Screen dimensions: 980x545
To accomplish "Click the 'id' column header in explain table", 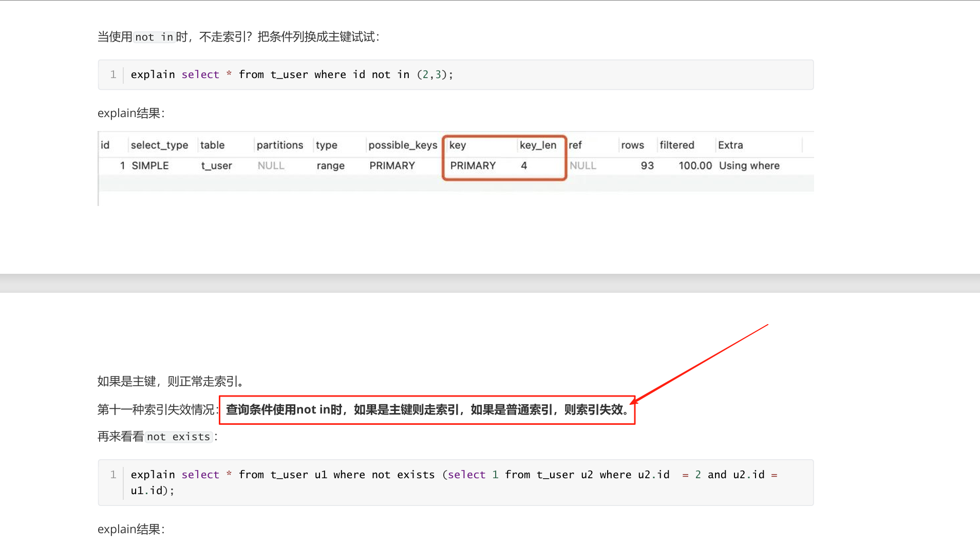I will (x=105, y=145).
